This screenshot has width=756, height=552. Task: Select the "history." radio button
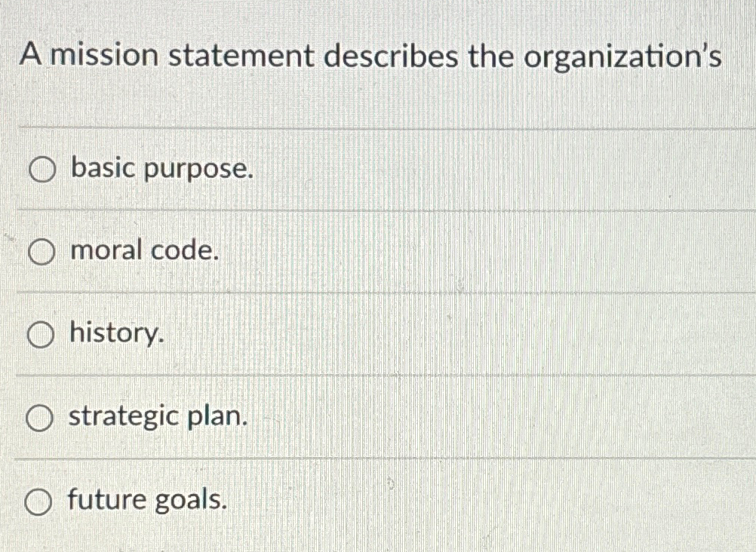[39, 336]
